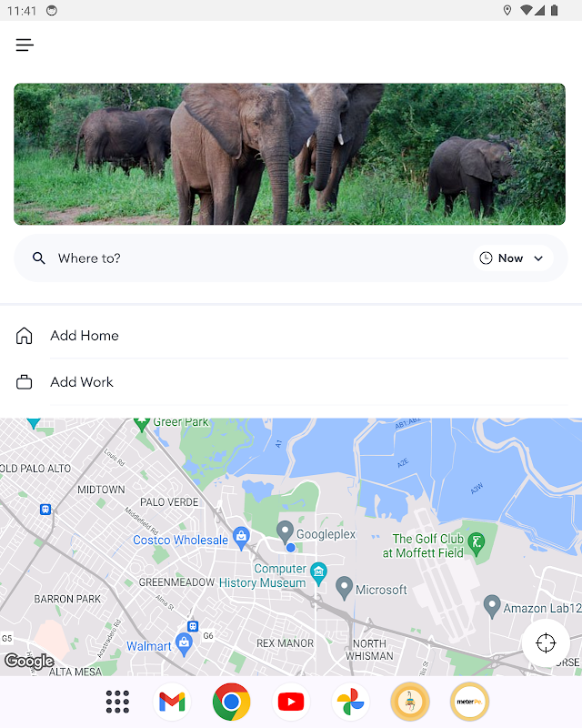582x728 pixels.
Task: Focus the Where to? search field
Action: 255,258
